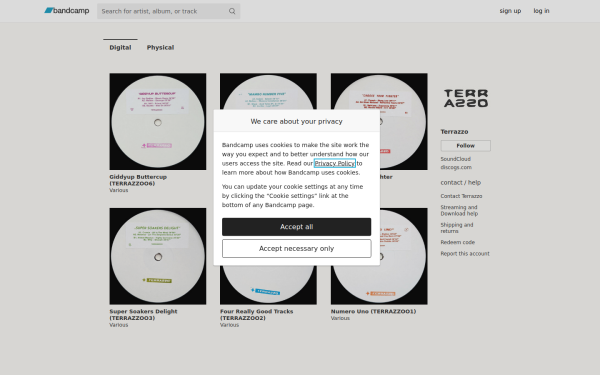Screen dimensions: 600x375
Task: Open the Four Really Good Tracks album cover
Action: tap(268, 285)
